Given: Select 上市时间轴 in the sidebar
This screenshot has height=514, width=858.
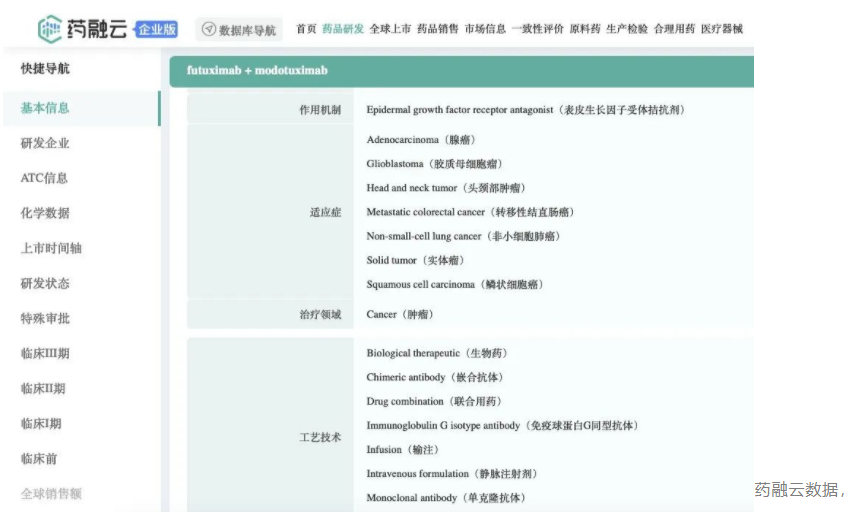Looking at the screenshot, I should click(x=52, y=248).
